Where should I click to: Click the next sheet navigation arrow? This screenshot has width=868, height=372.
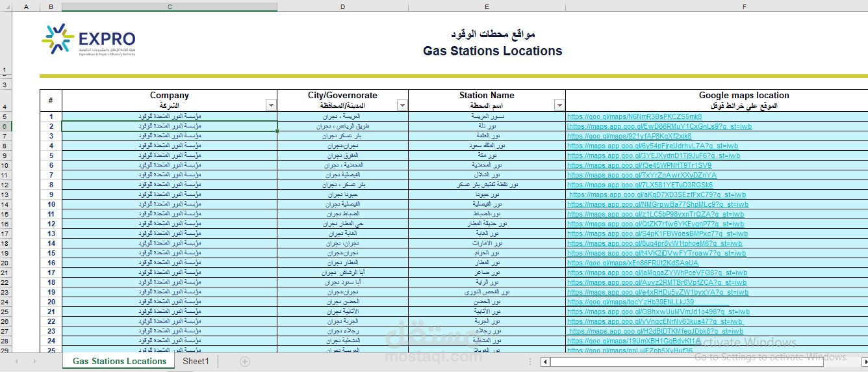click(34, 361)
